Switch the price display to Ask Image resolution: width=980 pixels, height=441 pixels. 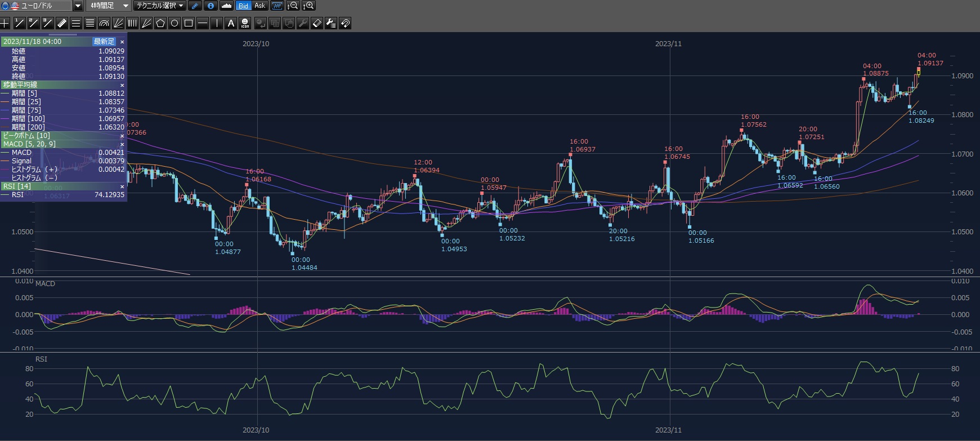tap(259, 6)
